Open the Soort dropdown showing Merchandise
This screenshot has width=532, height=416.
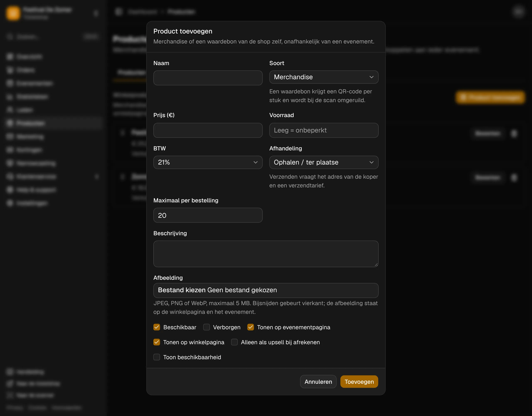point(324,77)
